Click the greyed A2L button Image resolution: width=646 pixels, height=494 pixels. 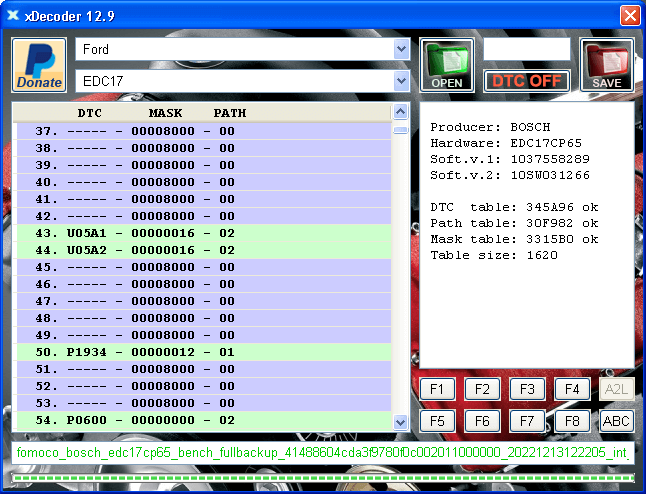[x=617, y=389]
